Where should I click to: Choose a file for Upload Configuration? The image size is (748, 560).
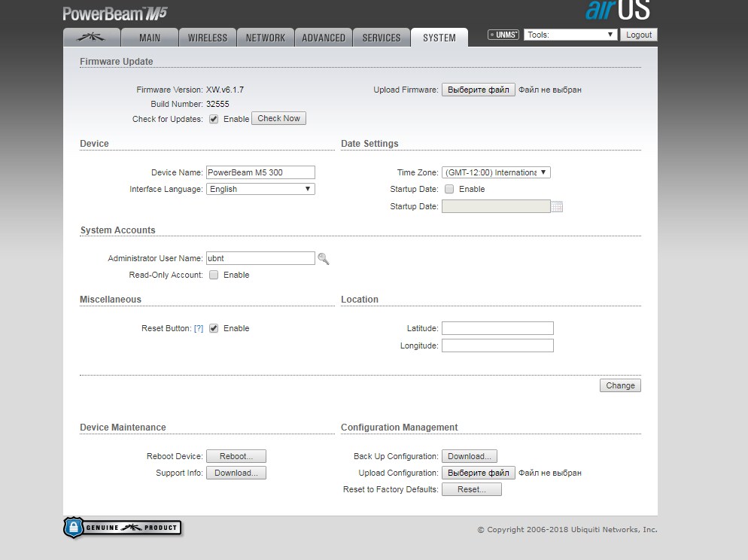tap(479, 473)
